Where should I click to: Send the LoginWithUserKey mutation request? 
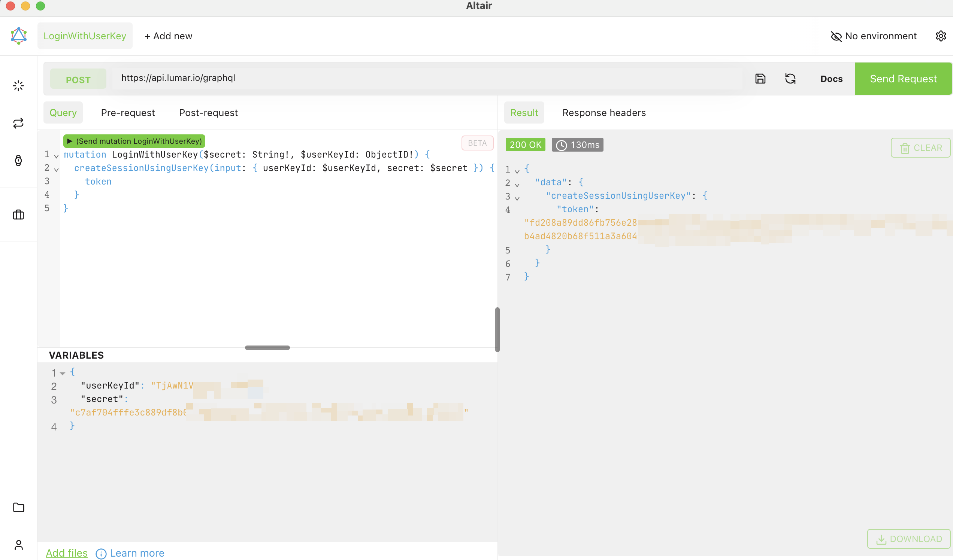pos(133,141)
